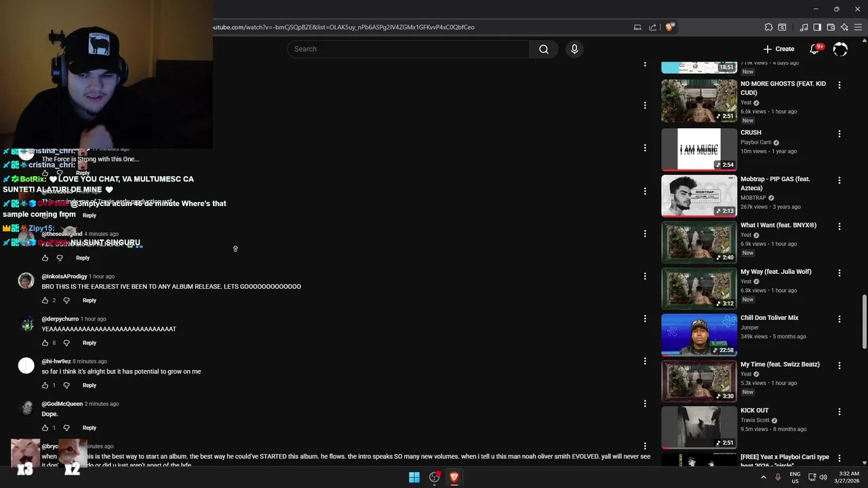Like the @derpychurro comment
This screenshot has height=488, width=868.
[x=45, y=343]
